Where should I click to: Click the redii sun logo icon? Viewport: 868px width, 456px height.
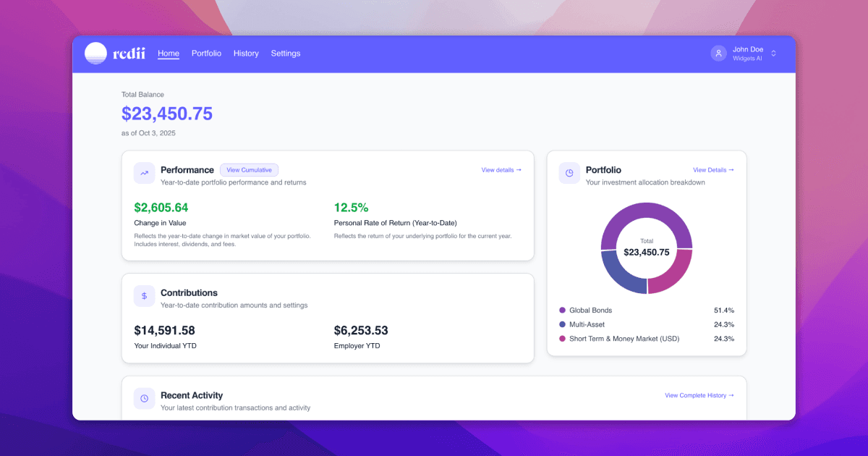pos(95,54)
